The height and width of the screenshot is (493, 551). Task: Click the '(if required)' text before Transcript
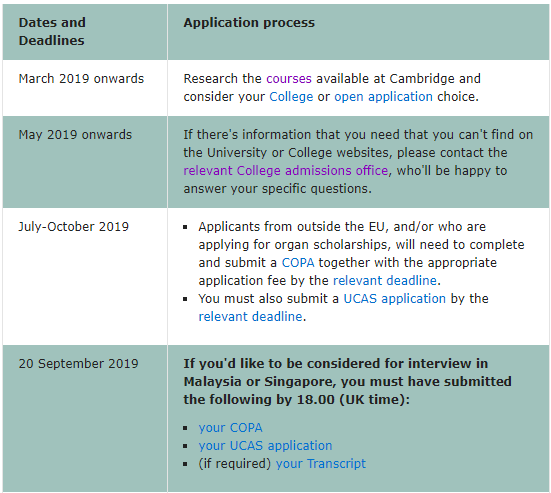click(235, 463)
